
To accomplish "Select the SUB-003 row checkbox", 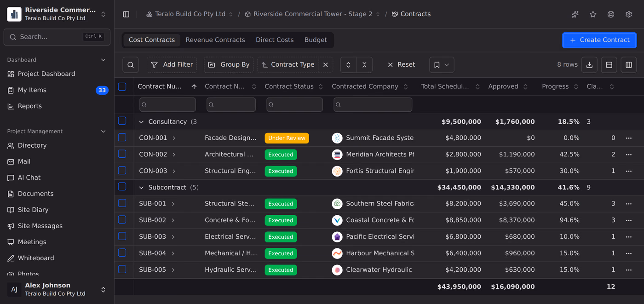I will (x=122, y=236).
